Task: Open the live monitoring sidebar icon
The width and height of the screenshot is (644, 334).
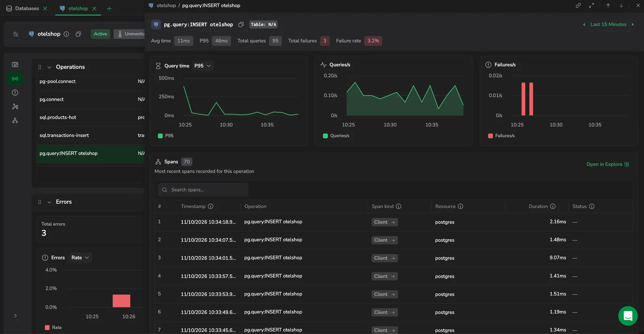Action: (15, 79)
